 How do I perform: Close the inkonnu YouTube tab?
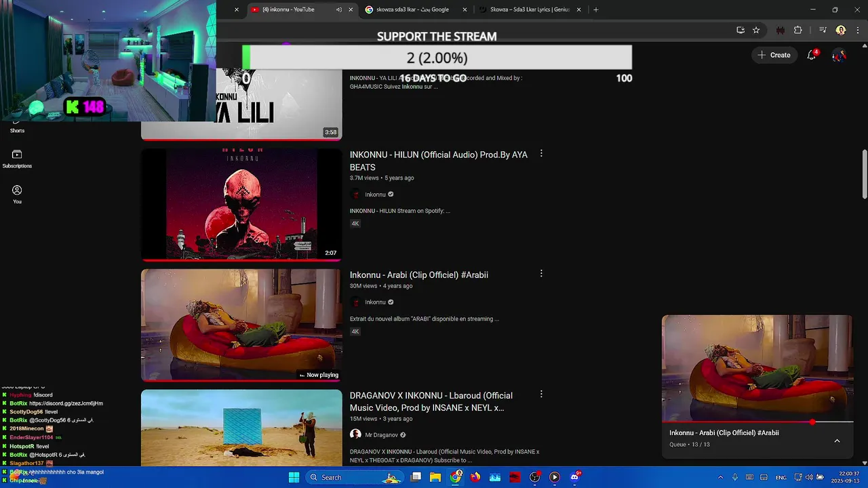click(351, 9)
